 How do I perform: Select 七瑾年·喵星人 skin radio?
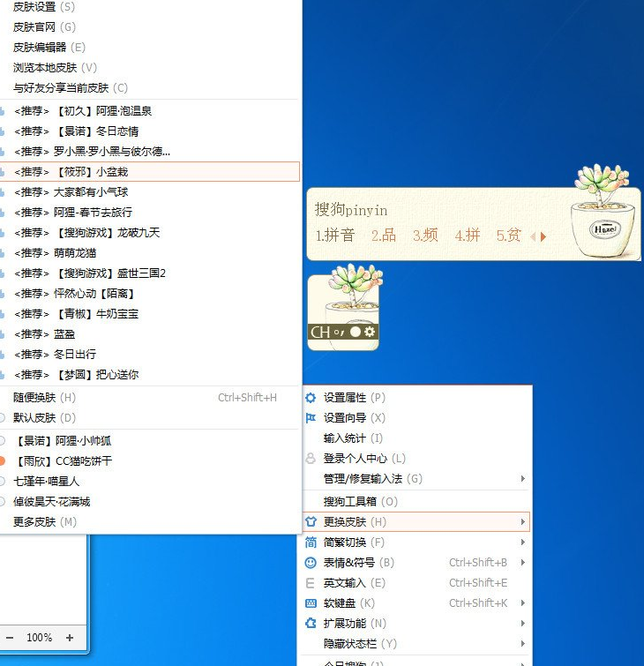point(2,482)
